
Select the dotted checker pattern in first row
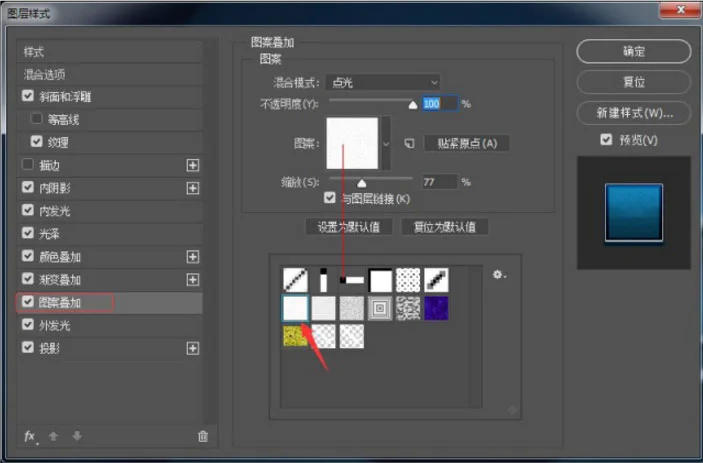(408, 280)
